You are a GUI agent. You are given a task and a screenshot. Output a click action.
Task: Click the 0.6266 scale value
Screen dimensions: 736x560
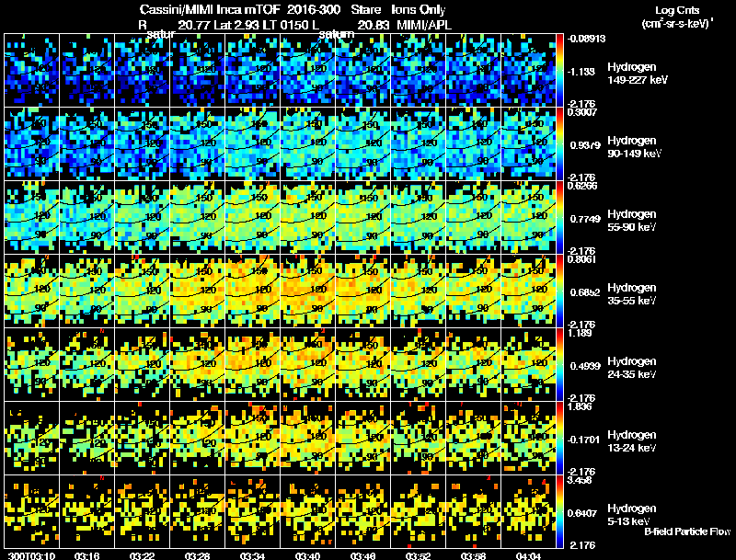[x=582, y=185]
